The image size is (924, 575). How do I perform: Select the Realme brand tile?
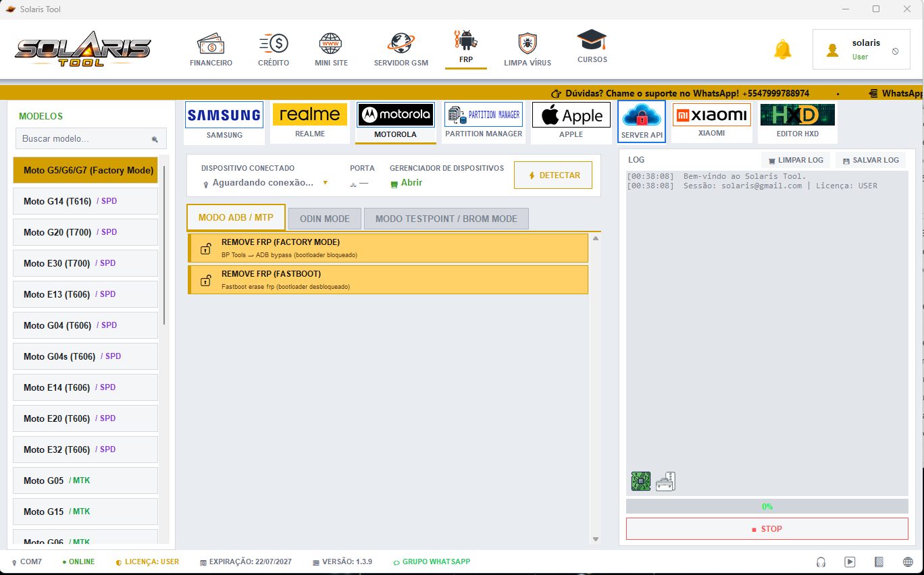point(310,121)
